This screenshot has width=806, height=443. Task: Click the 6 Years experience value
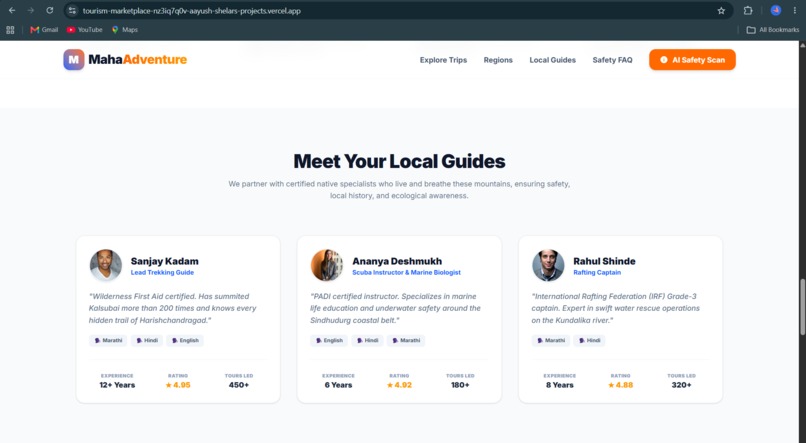(338, 385)
